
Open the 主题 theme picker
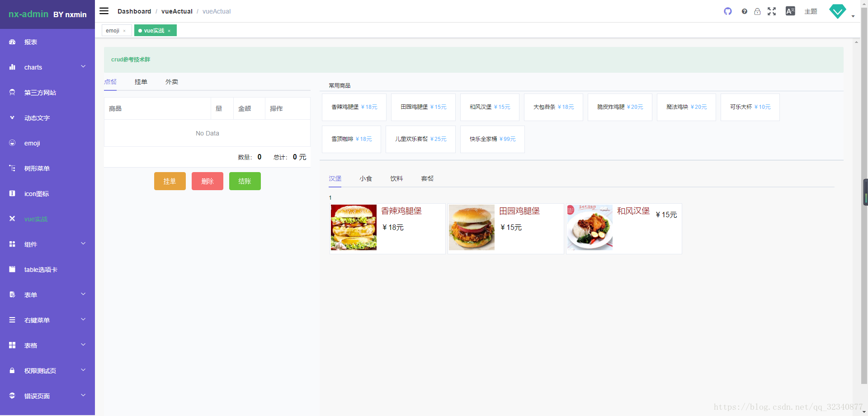click(x=811, y=11)
